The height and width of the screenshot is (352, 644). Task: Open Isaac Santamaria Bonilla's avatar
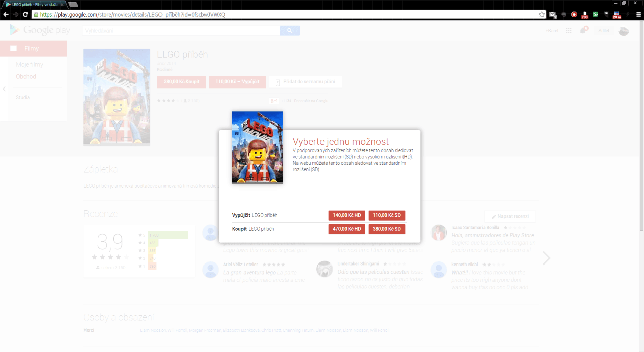(x=439, y=232)
